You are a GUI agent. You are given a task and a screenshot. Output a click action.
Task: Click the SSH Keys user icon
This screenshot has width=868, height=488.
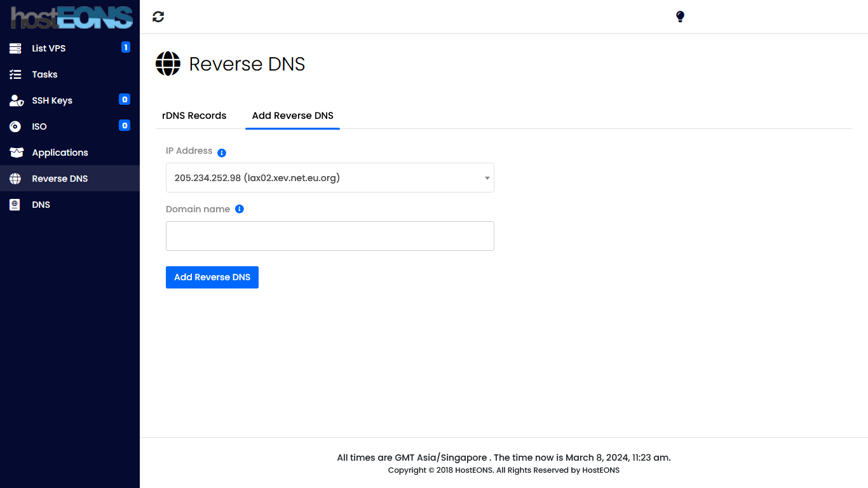[x=16, y=100]
